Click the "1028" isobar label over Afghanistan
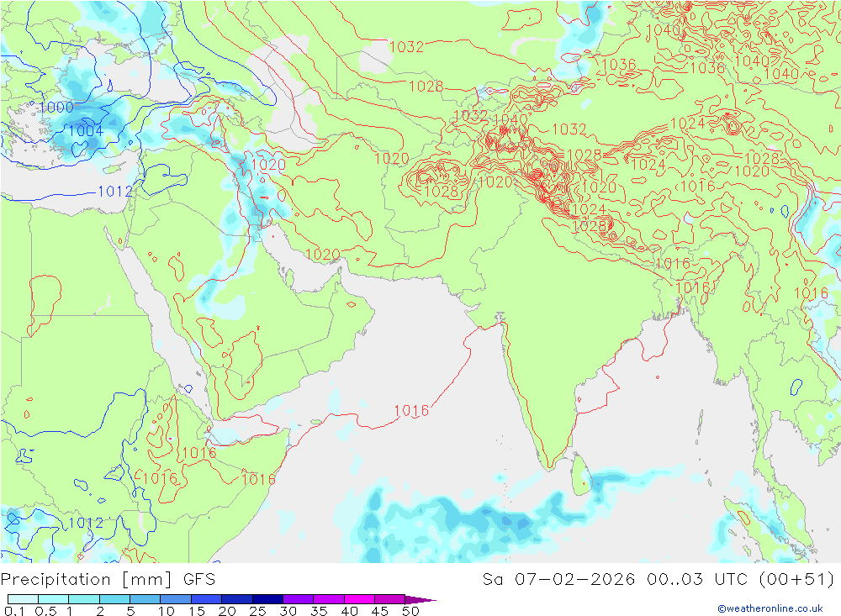The image size is (841, 616). 441,192
